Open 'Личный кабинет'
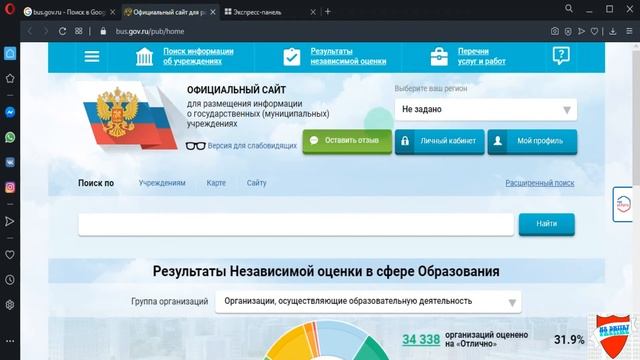 (440, 142)
